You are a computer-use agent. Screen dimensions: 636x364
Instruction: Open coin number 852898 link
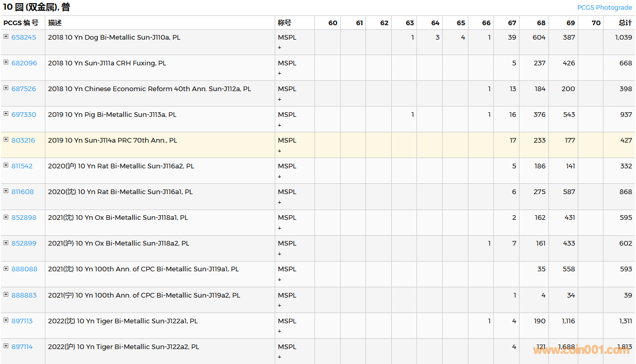pyautogui.click(x=24, y=218)
